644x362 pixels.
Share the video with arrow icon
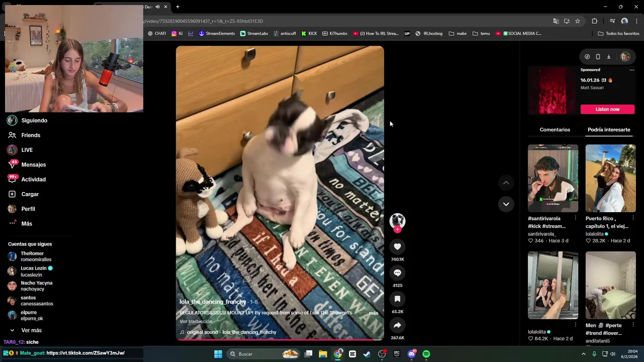tap(397, 325)
